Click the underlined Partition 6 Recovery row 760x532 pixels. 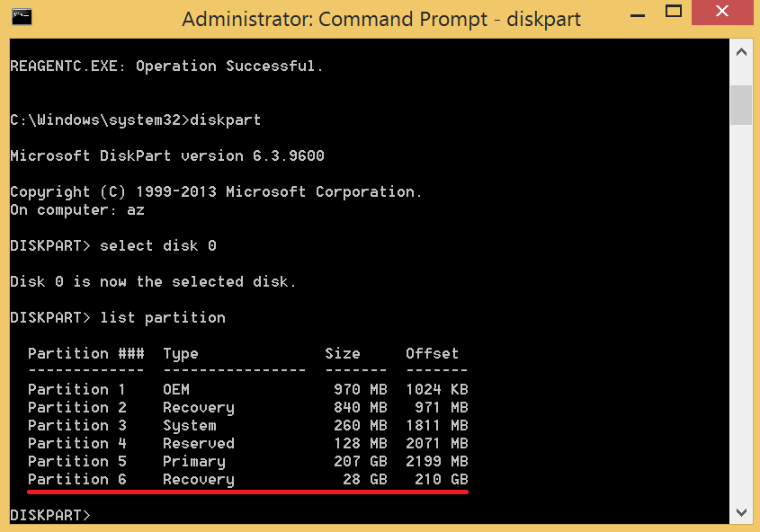click(x=247, y=479)
